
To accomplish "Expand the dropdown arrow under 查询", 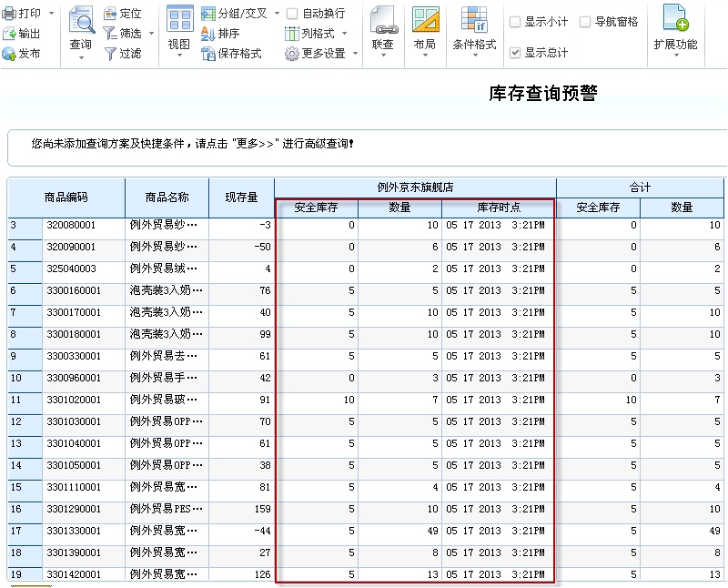I will [x=81, y=58].
